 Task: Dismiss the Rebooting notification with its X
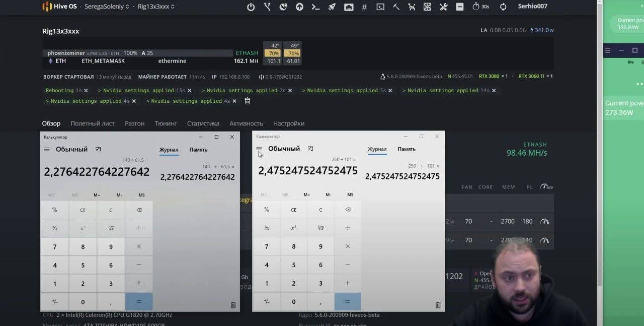[86, 91]
